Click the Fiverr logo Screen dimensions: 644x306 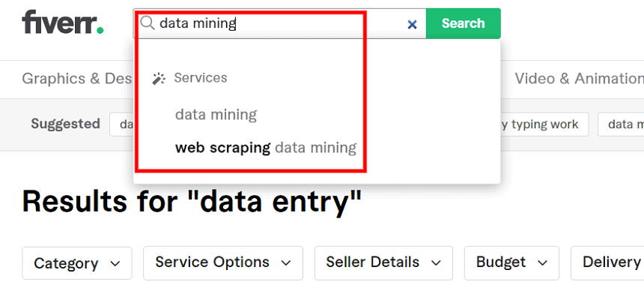pos(62,22)
